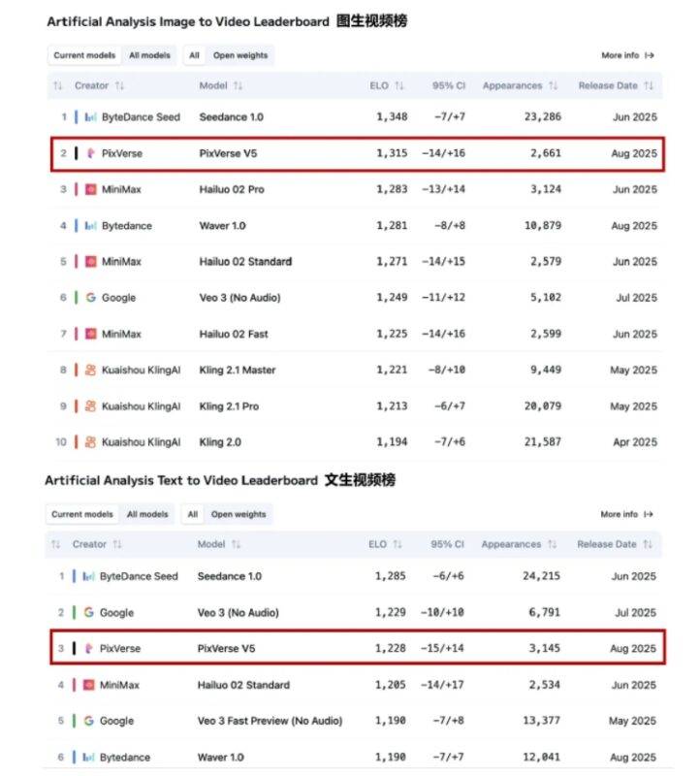Screen dimensions: 700x776
Task: Click appearances value 23,286
Action: coord(543,116)
